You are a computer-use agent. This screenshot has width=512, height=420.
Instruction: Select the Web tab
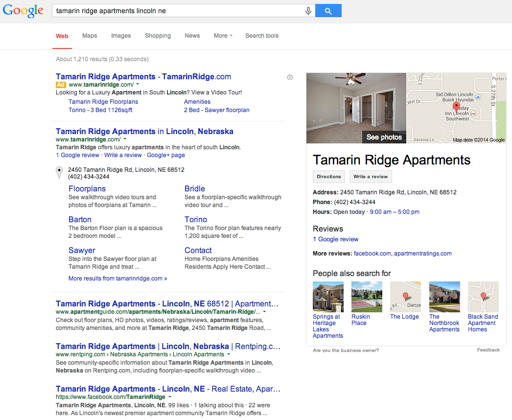point(62,36)
